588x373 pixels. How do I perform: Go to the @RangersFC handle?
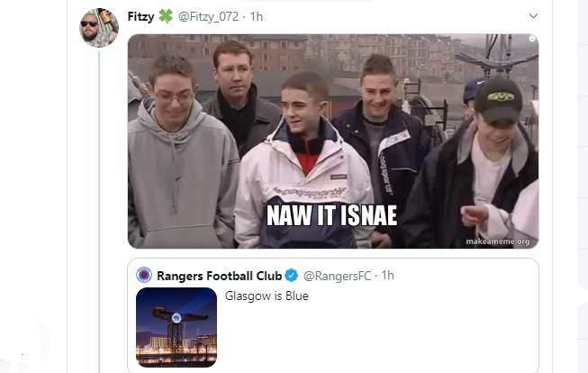[339, 275]
